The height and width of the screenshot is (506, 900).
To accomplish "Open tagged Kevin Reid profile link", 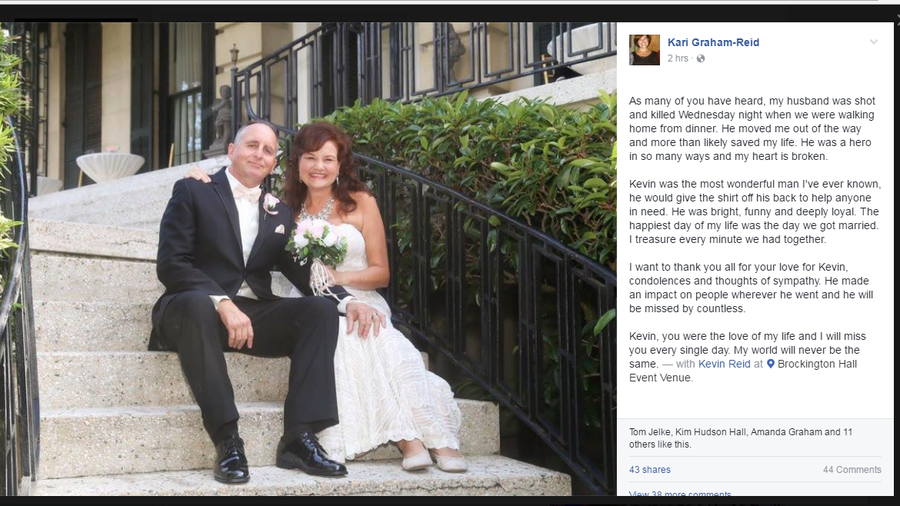I will (x=724, y=364).
